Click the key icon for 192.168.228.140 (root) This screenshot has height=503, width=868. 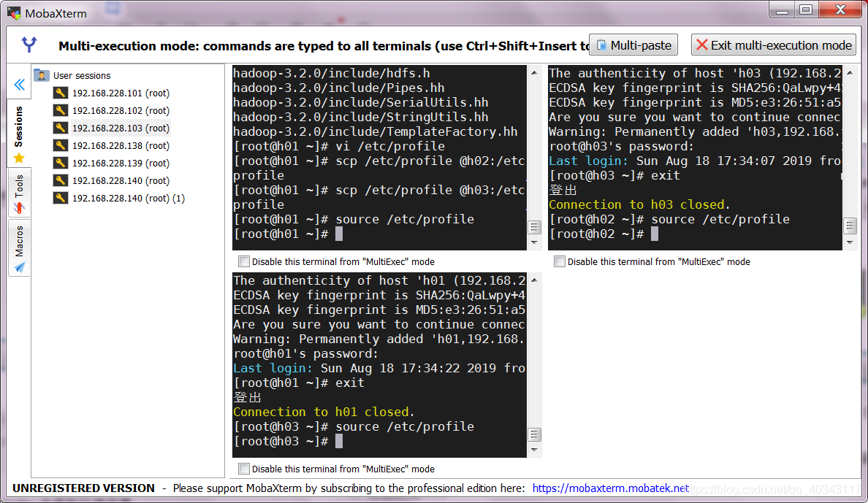61,180
